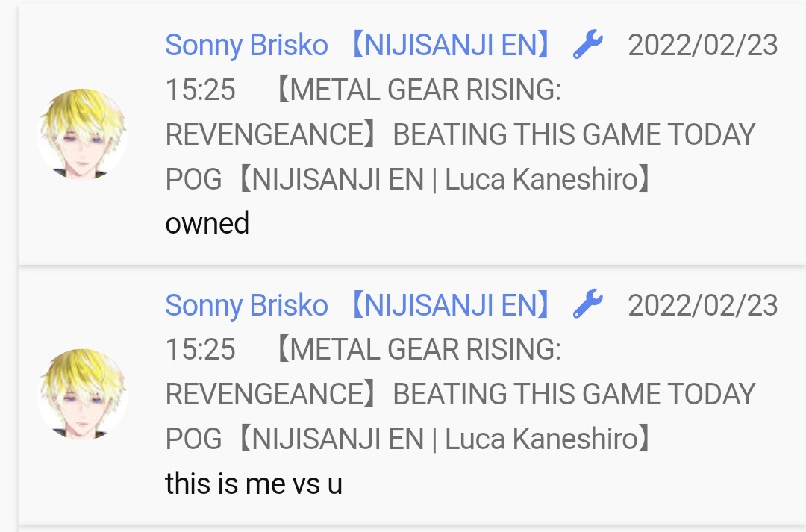This screenshot has width=806, height=532.
Task: Click "Luca Kaneshiro" text in the "owned" comment header
Action: point(541,179)
